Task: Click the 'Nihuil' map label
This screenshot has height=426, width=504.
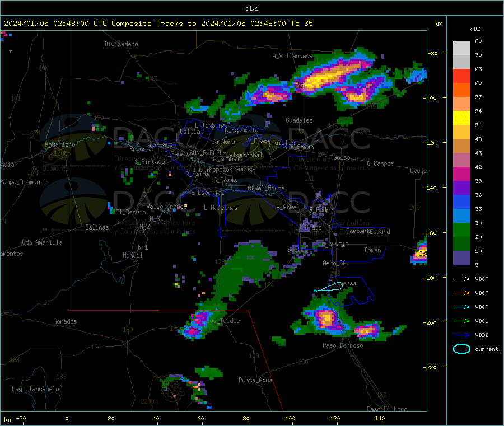Action: point(132,255)
